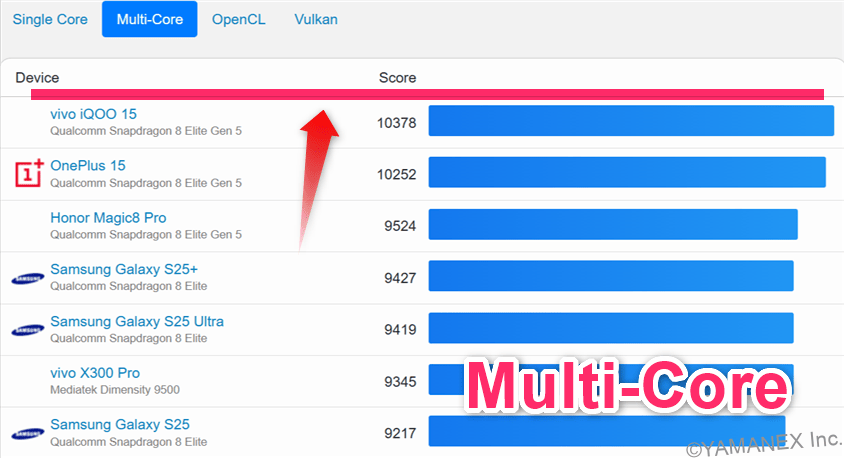Click the score value 9217
Screen dimensions: 844x458
tap(400, 434)
